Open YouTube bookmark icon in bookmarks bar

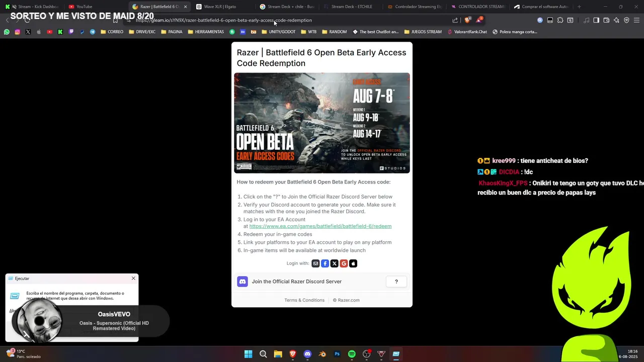(49, 32)
